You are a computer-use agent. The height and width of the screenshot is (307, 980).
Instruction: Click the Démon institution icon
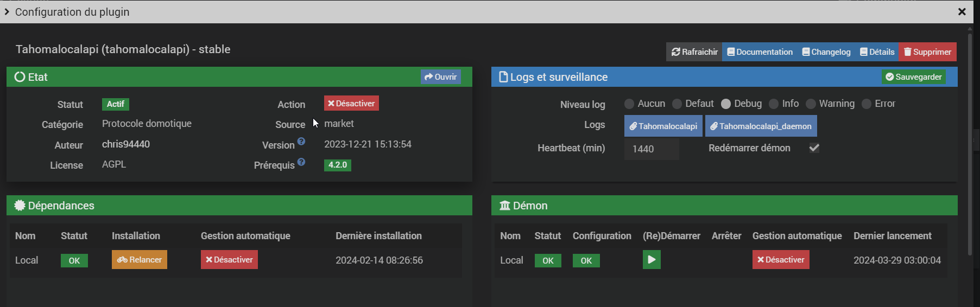pos(505,206)
